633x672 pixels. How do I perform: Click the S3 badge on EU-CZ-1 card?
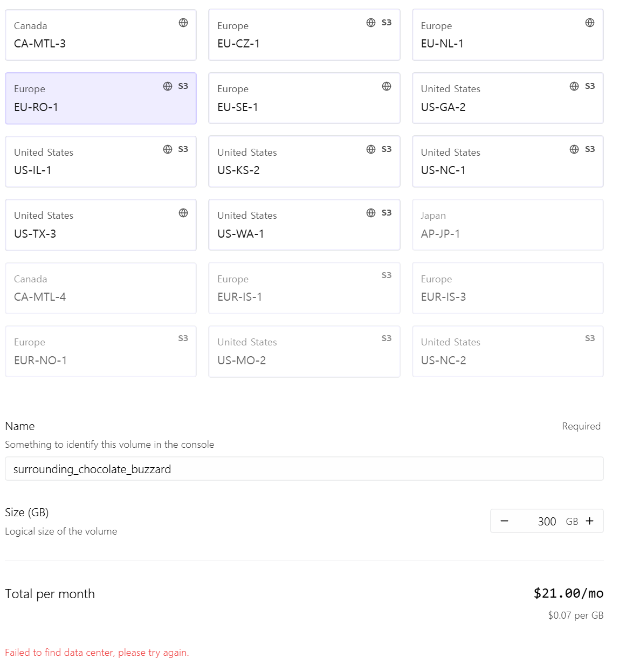[x=387, y=23]
